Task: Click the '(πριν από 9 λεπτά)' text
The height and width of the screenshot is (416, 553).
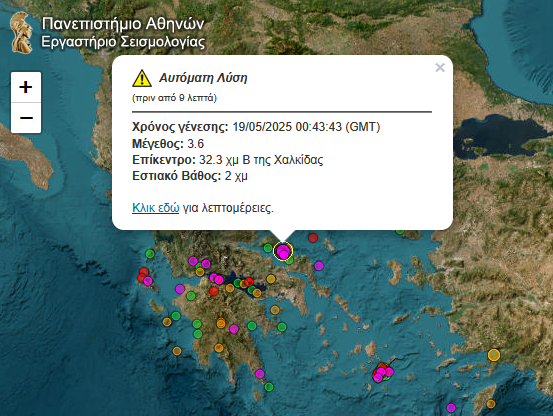Action: (174, 98)
